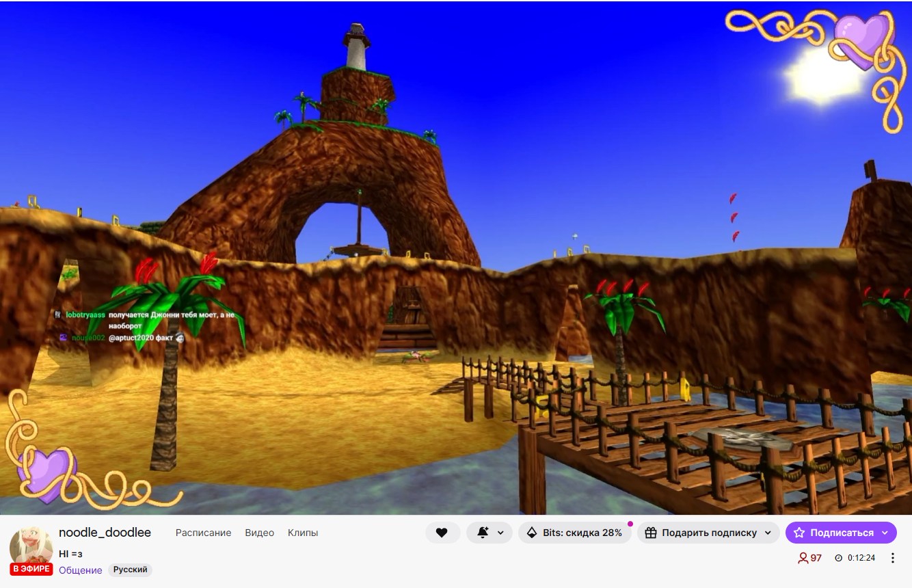Click the heart follow icon button
The width and height of the screenshot is (912, 588).
coord(442,533)
